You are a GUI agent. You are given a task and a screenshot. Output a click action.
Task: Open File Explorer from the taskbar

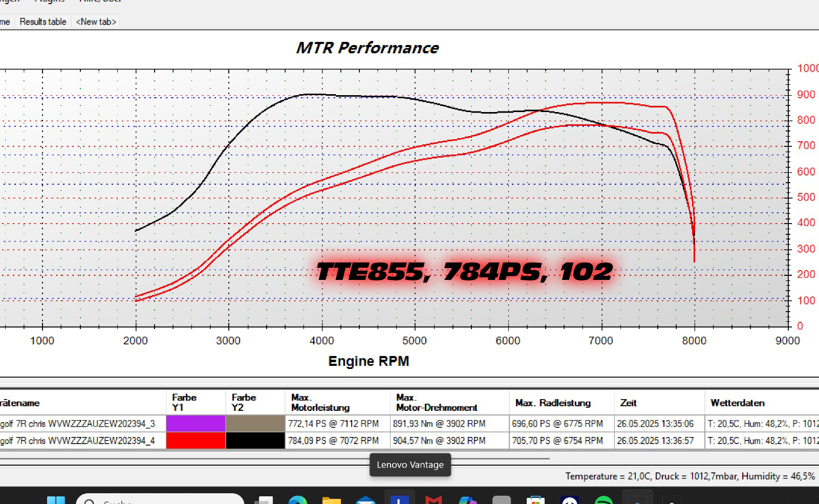(x=332, y=500)
